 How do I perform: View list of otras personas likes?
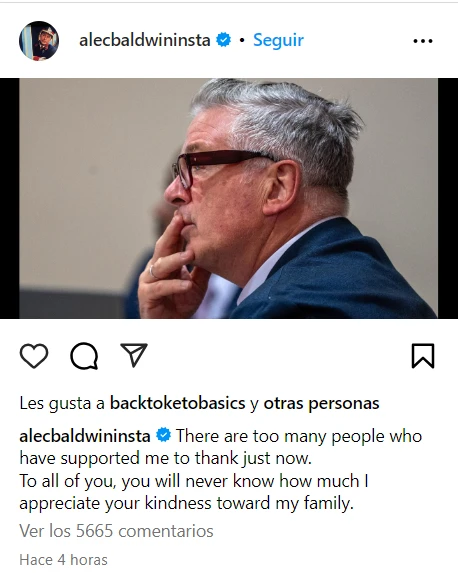tap(321, 403)
